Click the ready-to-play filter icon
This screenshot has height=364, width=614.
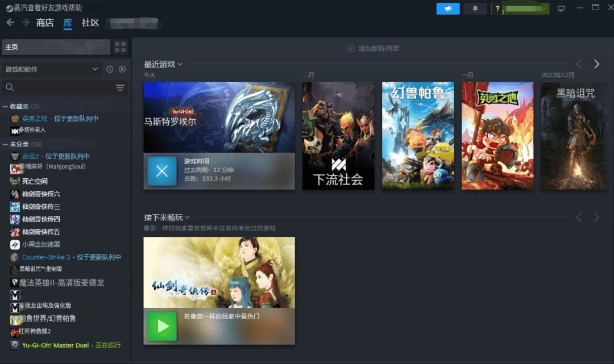[122, 69]
